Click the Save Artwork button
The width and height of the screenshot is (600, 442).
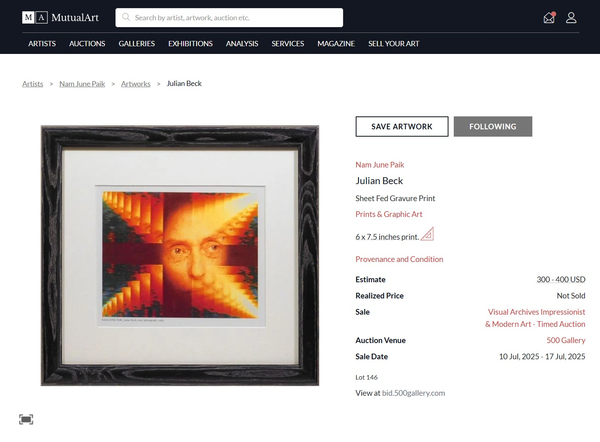pyautogui.click(x=402, y=126)
